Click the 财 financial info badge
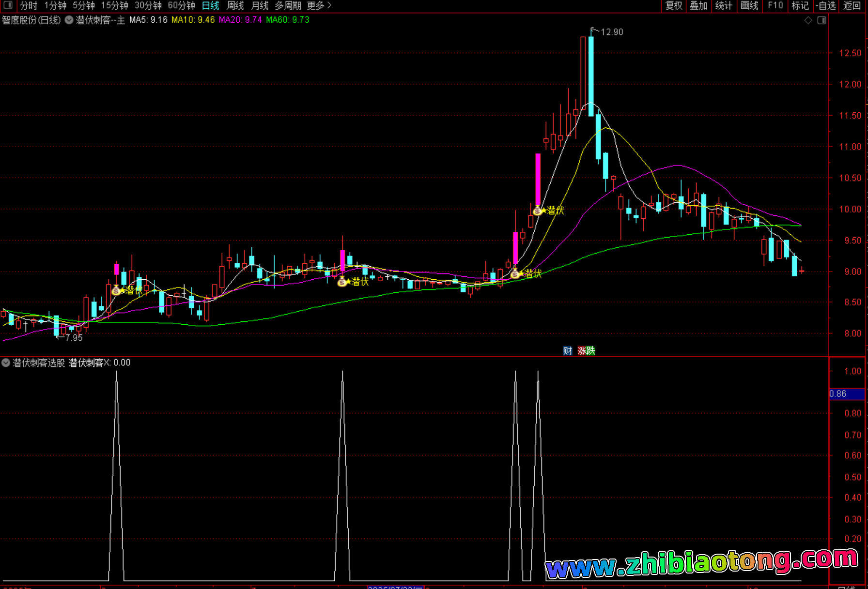Image resolution: width=868 pixels, height=589 pixels. tap(567, 351)
